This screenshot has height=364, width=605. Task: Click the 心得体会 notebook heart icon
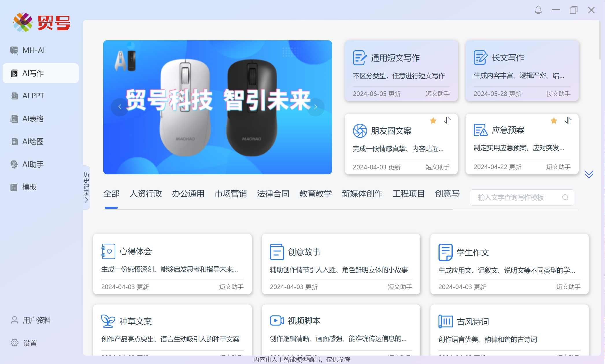[x=108, y=252]
